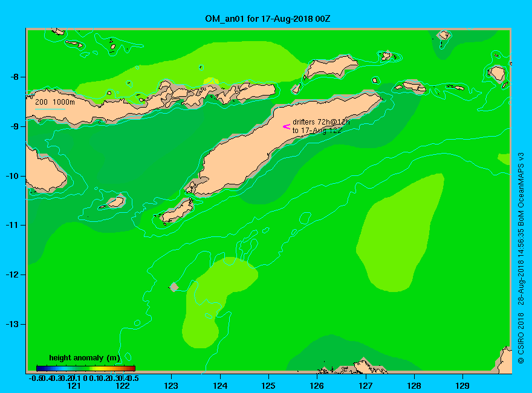Screen dimensions: 532x393
Task: Click the yellow height anomaly patch near 124, -8
Action: pos(211,81)
